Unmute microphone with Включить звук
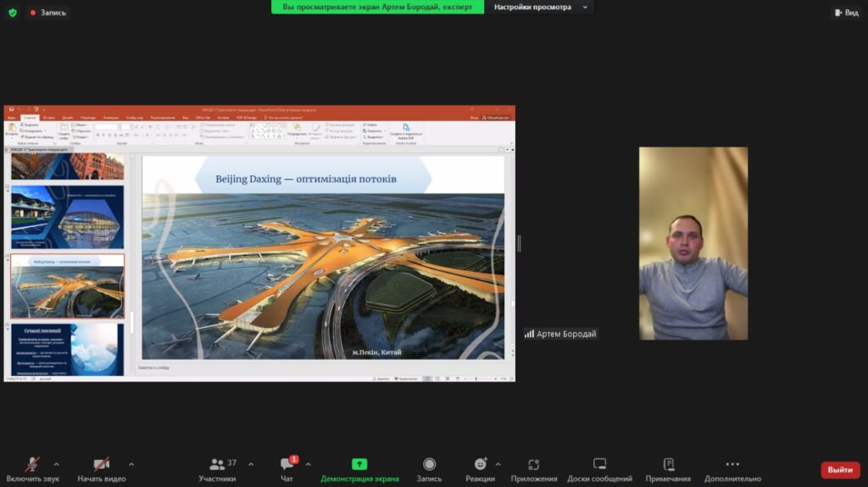Viewport: 868px width, 487px height. [x=32, y=464]
